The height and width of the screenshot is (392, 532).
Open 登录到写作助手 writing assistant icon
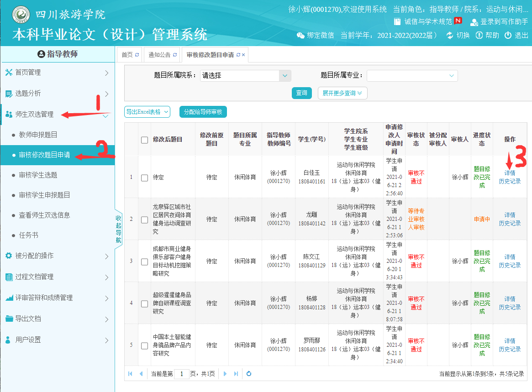pos(474,22)
